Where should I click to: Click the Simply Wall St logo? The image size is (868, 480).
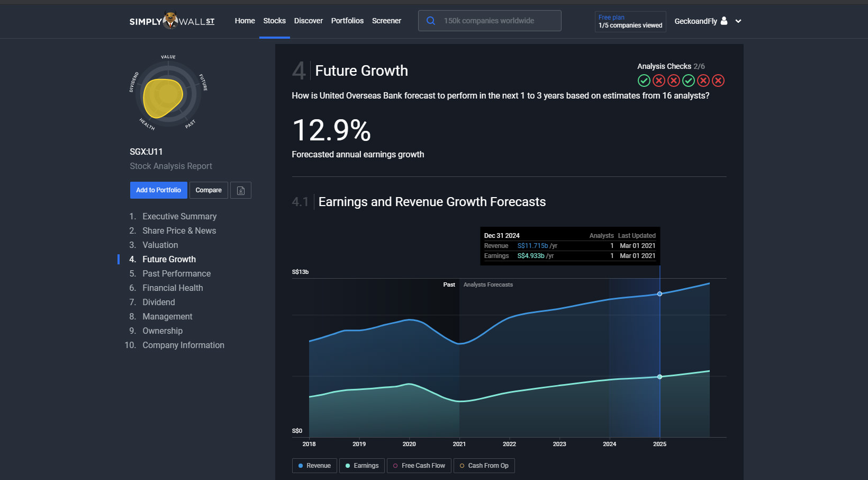(172, 21)
